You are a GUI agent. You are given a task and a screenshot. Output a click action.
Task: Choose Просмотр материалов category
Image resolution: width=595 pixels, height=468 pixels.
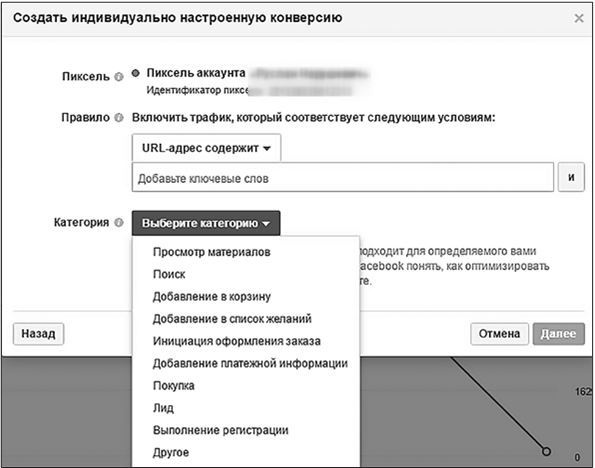coord(212,252)
